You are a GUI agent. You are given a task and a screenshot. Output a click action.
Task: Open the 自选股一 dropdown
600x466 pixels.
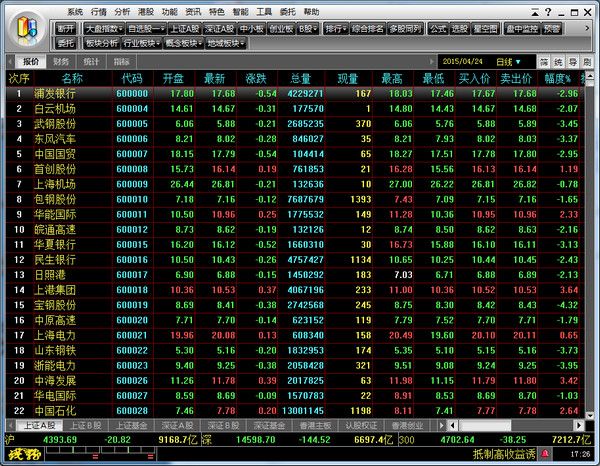pyautogui.click(x=146, y=29)
